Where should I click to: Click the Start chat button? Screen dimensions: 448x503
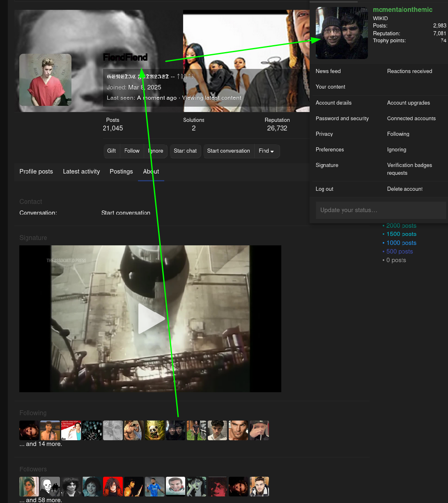185,151
